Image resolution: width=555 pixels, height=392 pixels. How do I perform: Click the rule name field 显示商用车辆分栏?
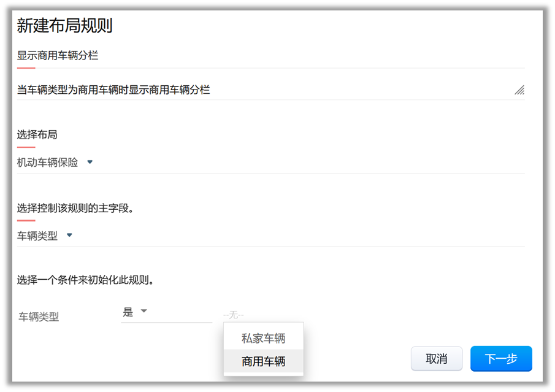[270, 56]
